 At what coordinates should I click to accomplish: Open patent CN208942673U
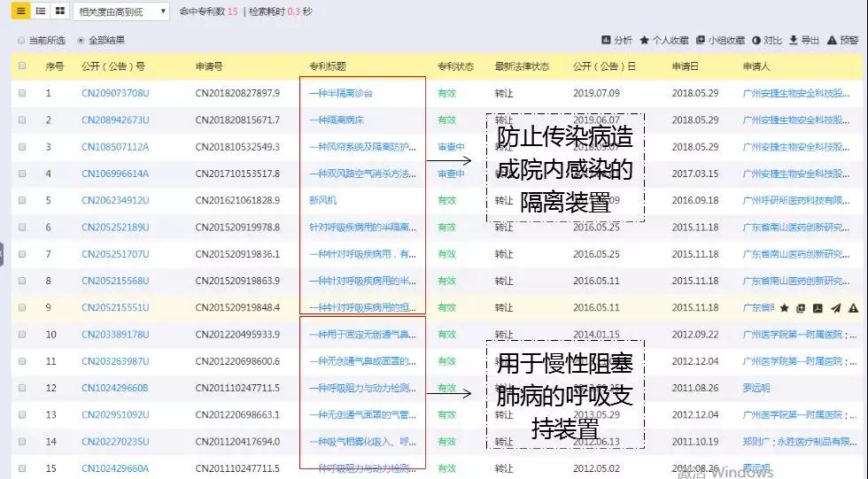(x=115, y=120)
